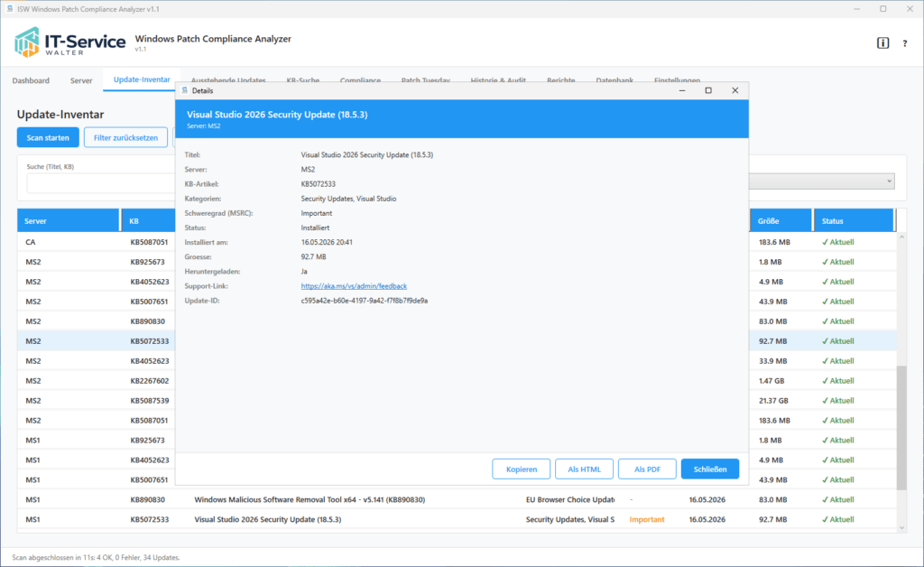This screenshot has width=924, height=567.
Task: Export details via Als HTML button
Action: (584, 469)
